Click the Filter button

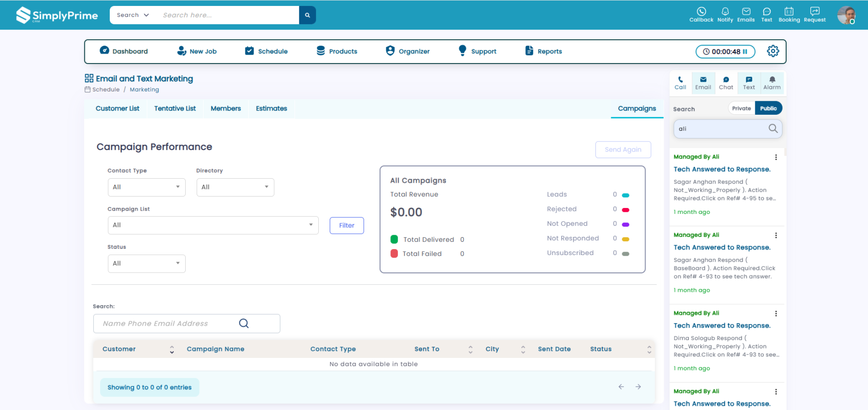click(347, 225)
